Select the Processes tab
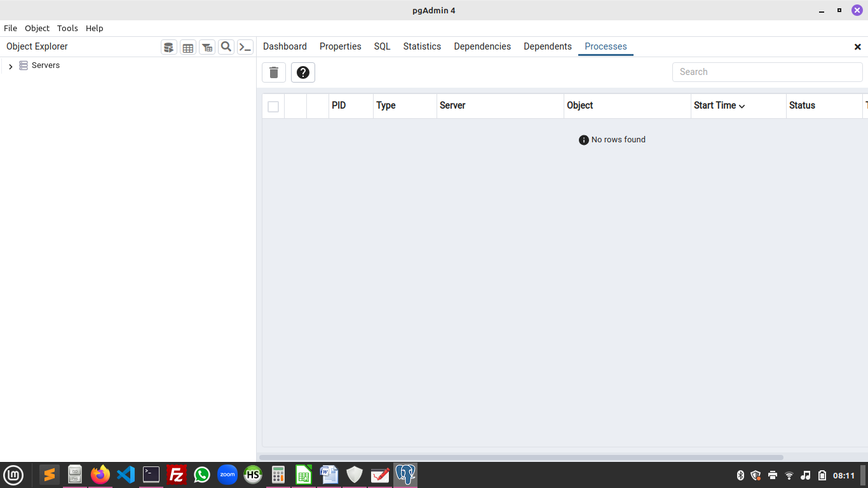Screen dimensions: 868x488 coord(606,46)
